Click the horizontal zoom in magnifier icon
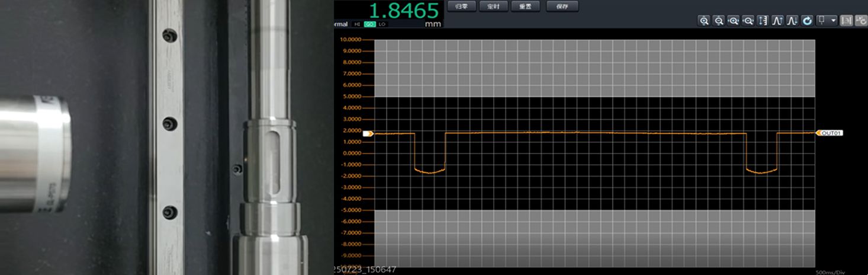 click(x=734, y=21)
